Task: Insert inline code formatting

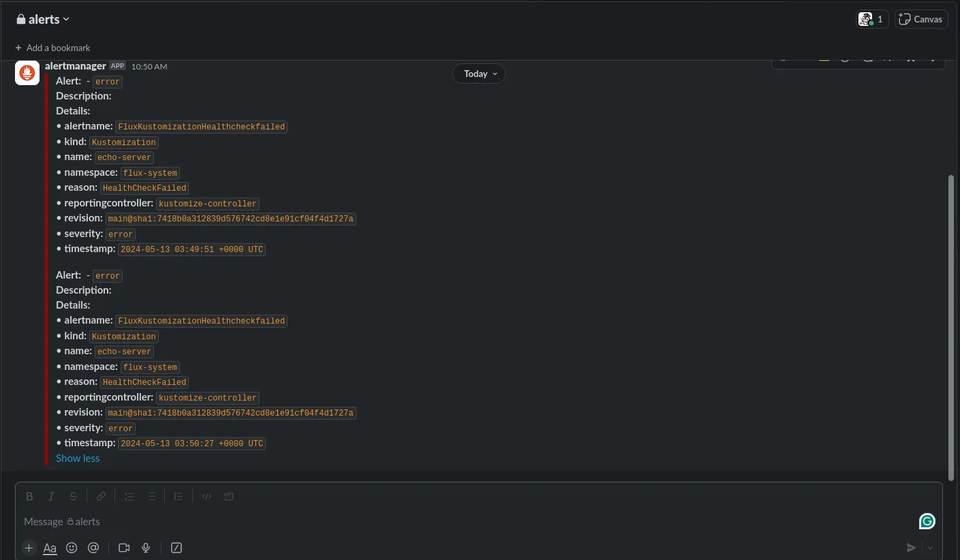Action: pyautogui.click(x=207, y=496)
